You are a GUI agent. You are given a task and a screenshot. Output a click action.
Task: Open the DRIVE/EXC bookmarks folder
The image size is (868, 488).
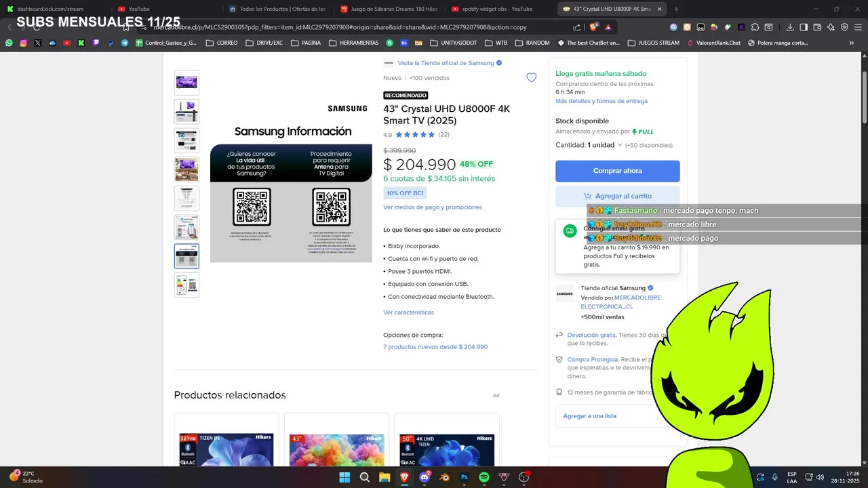click(264, 43)
